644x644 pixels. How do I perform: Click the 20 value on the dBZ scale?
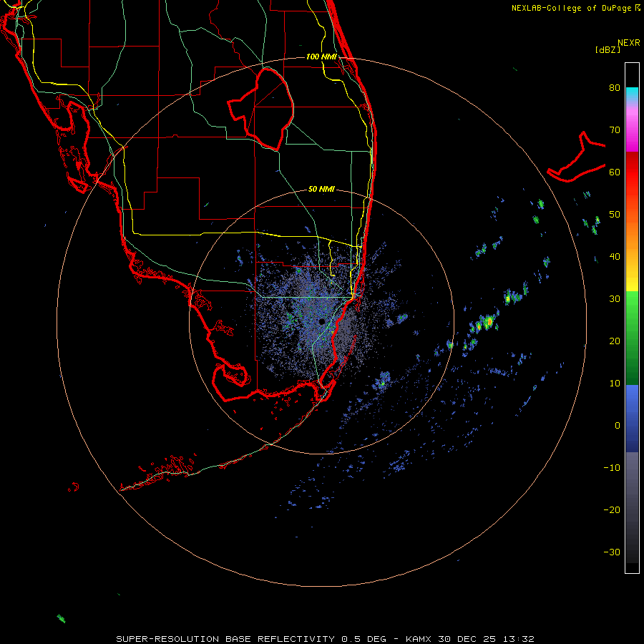[615, 341]
